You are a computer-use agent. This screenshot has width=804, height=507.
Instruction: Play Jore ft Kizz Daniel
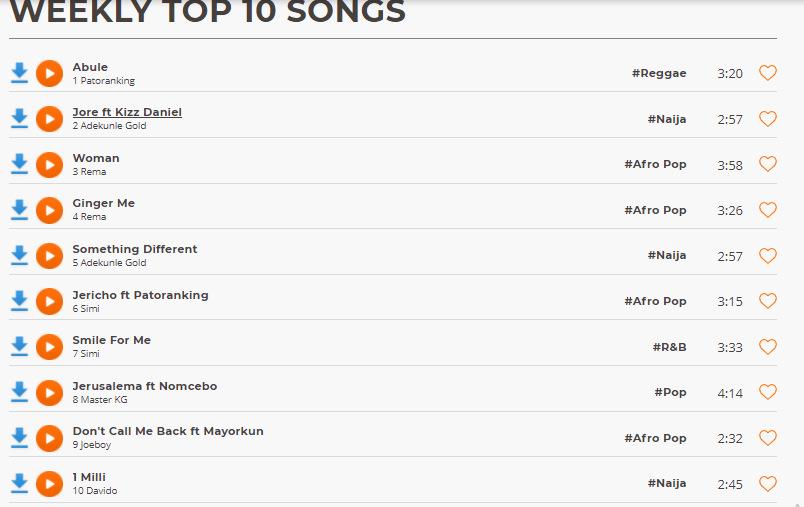(49, 119)
